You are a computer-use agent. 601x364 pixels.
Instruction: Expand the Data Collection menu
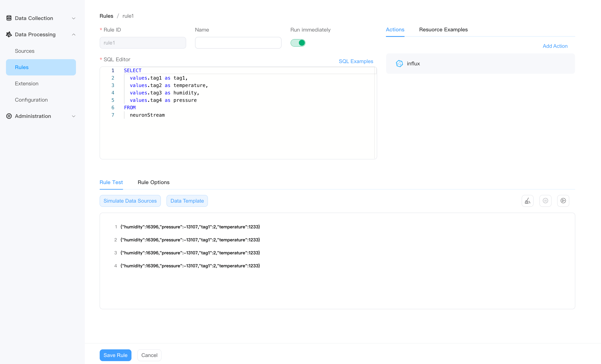click(73, 18)
